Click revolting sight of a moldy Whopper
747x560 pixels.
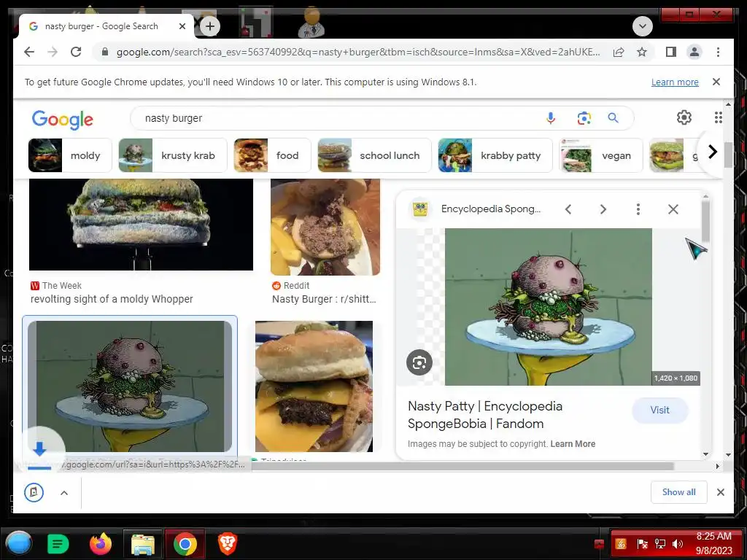pyautogui.click(x=112, y=299)
